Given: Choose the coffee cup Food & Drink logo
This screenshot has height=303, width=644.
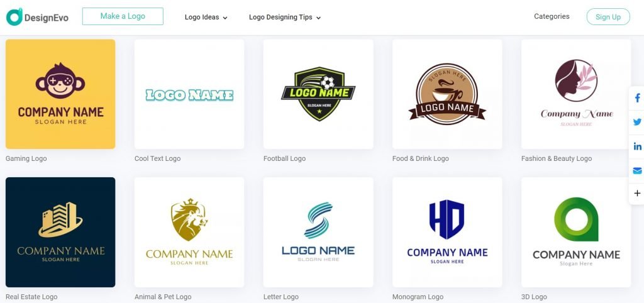Looking at the screenshot, I should (x=447, y=94).
